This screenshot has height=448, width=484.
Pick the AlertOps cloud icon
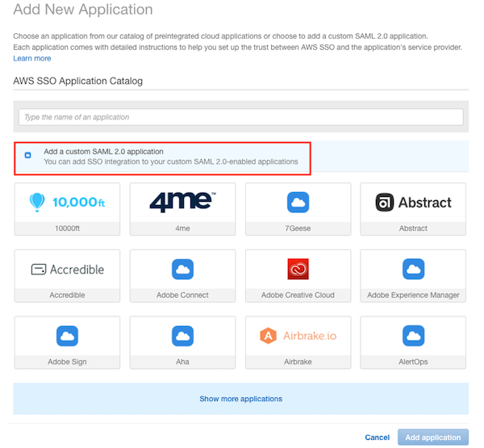pyautogui.click(x=413, y=336)
